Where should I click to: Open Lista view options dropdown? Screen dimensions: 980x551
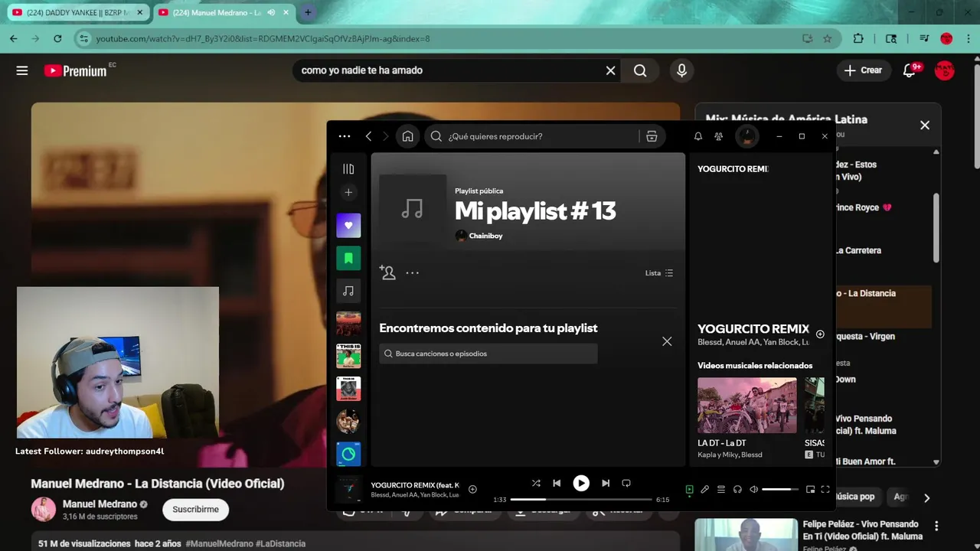(x=659, y=273)
